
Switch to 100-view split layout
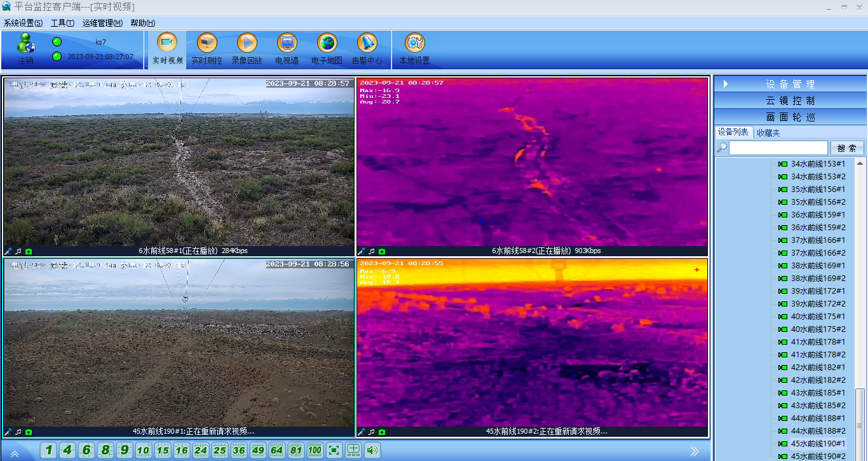point(315,451)
